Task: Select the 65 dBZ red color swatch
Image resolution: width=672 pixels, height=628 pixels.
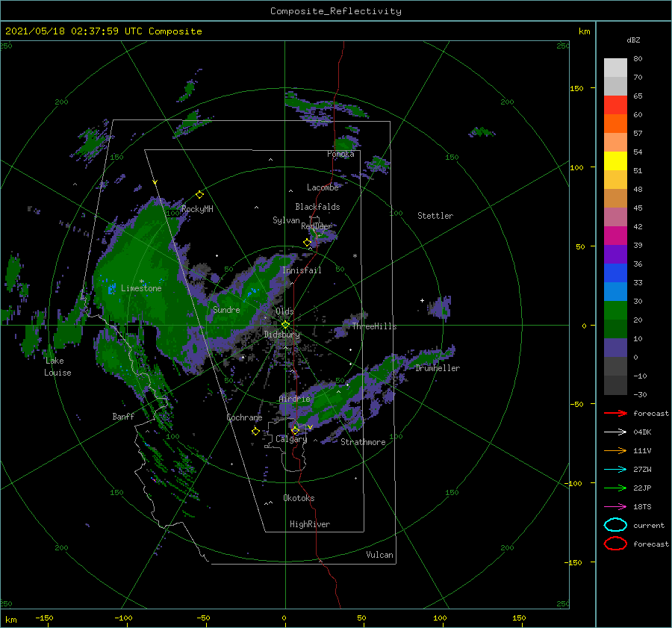Action: [x=615, y=105]
